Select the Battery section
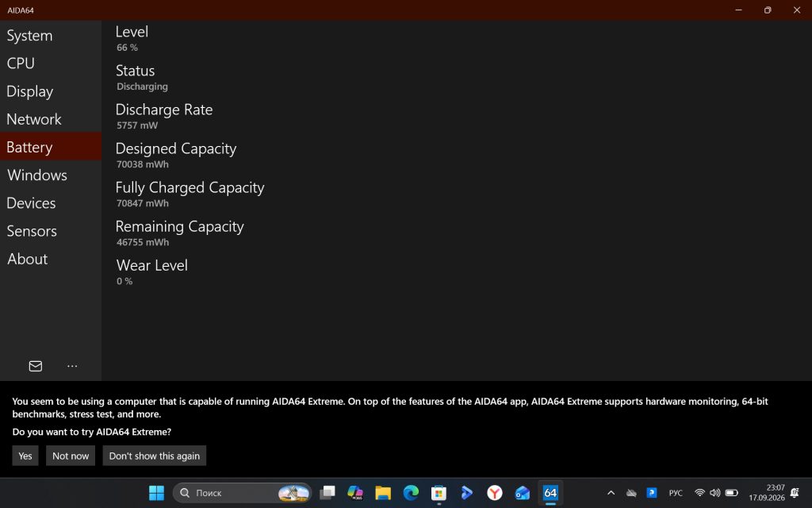The width and height of the screenshot is (812, 508). (50, 147)
